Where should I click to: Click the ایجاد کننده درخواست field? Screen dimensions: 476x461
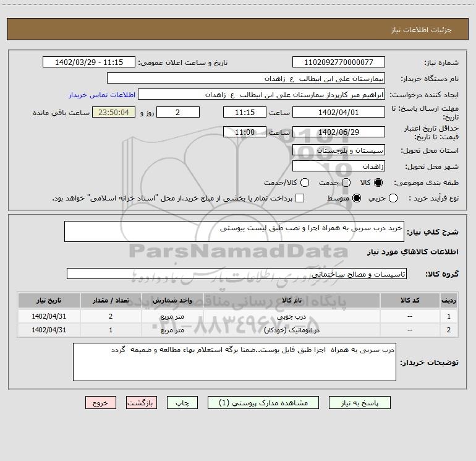[261, 94]
